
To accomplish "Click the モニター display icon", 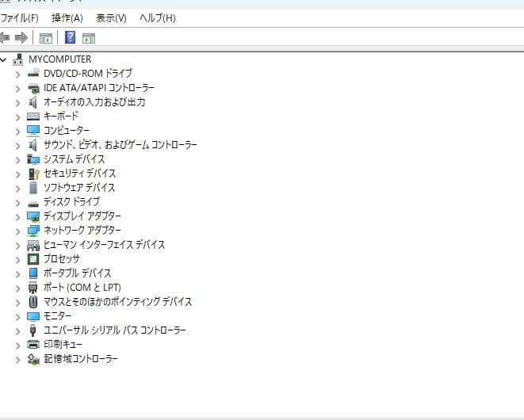I will tap(33, 316).
